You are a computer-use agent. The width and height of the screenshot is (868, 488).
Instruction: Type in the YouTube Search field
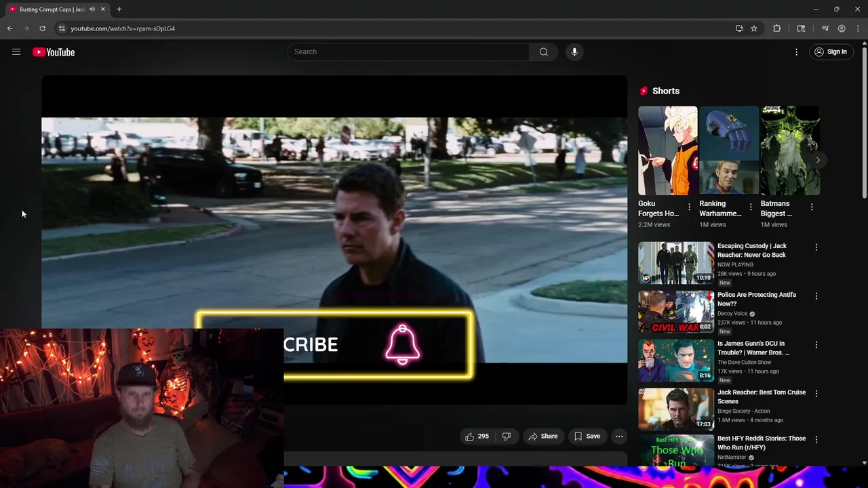(409, 52)
